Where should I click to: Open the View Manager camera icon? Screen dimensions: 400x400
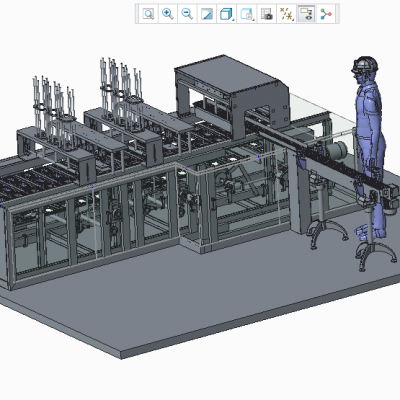point(267,14)
